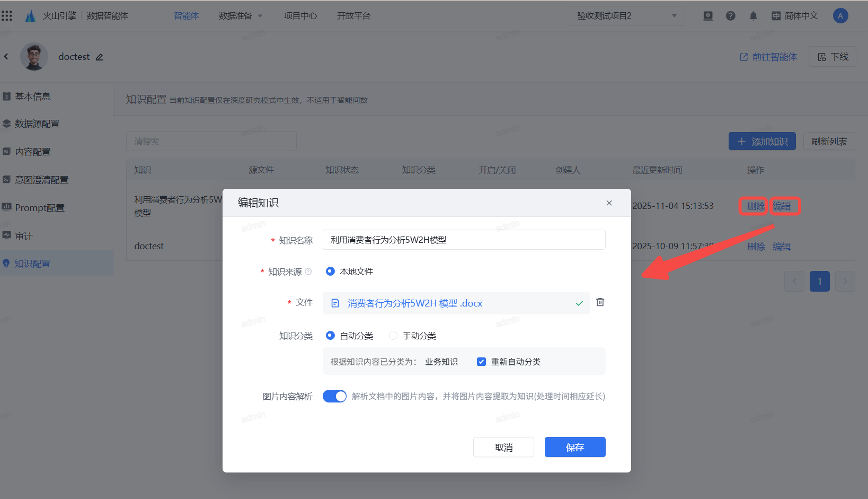Go to page 1 of list
Viewport: 868px width, 499px height.
point(820,281)
